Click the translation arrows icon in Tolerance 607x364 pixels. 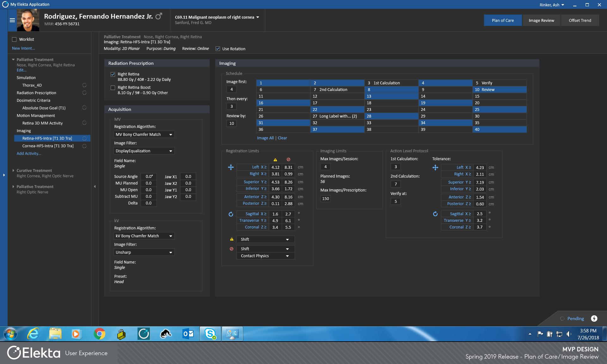[435, 167]
